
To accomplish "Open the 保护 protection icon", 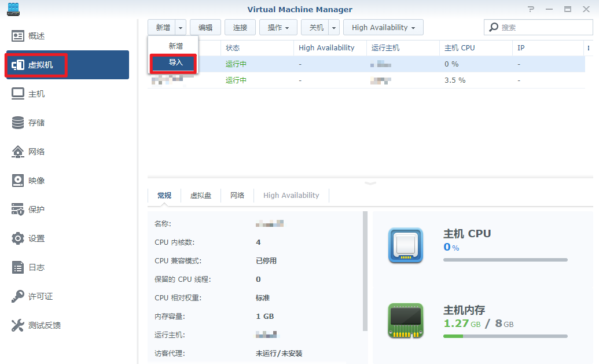I will pos(18,209).
